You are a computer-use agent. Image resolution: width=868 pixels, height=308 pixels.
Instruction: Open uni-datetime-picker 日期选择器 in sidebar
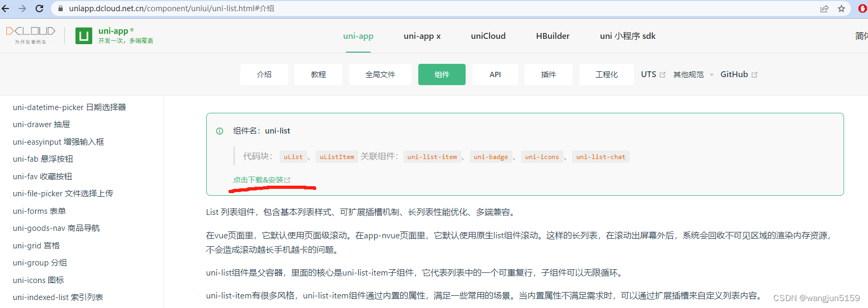70,107
